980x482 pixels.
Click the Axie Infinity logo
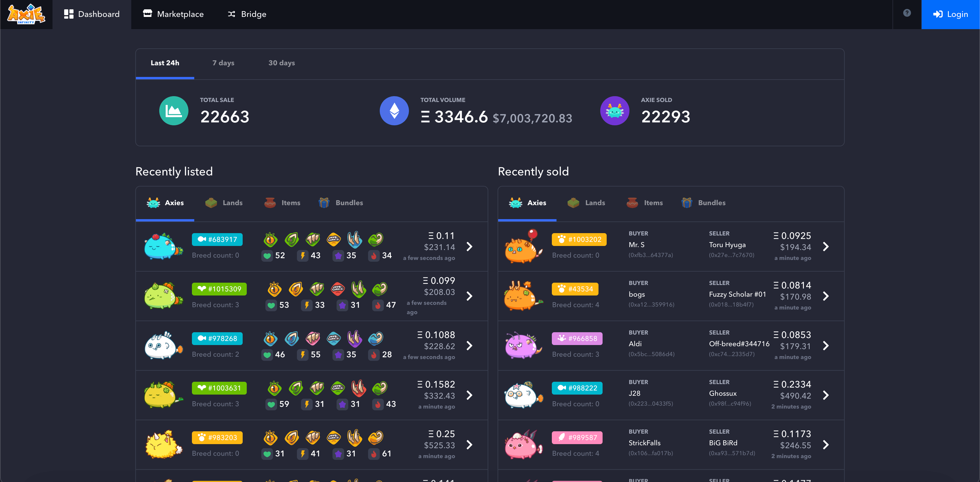26,14
